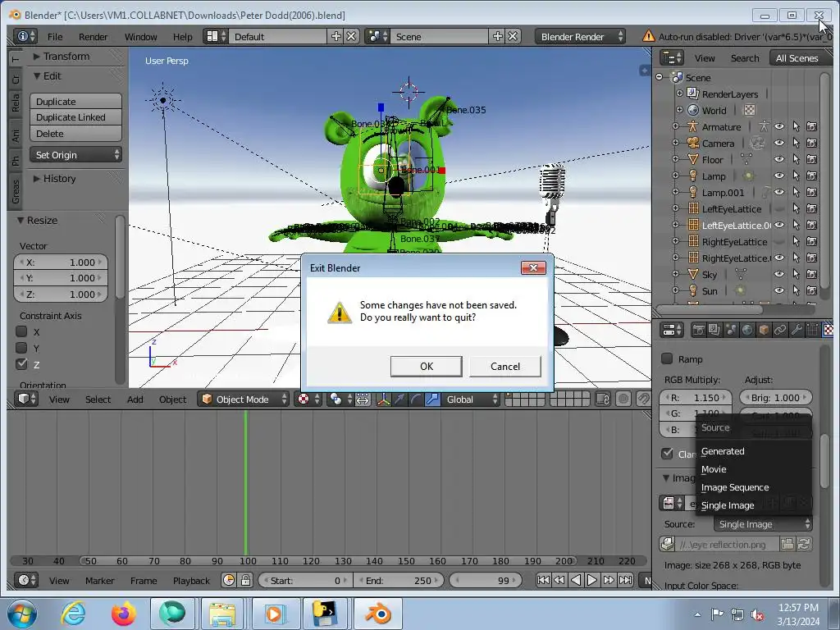Click the Duplicate button

(75, 101)
